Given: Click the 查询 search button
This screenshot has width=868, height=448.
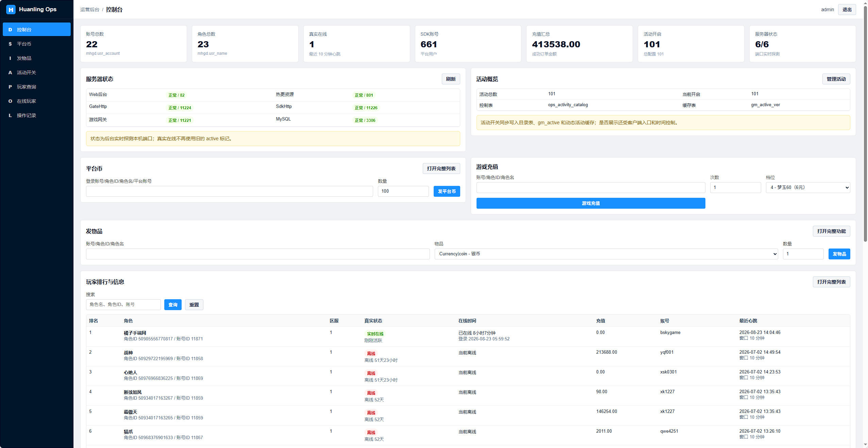Looking at the screenshot, I should pos(173,305).
